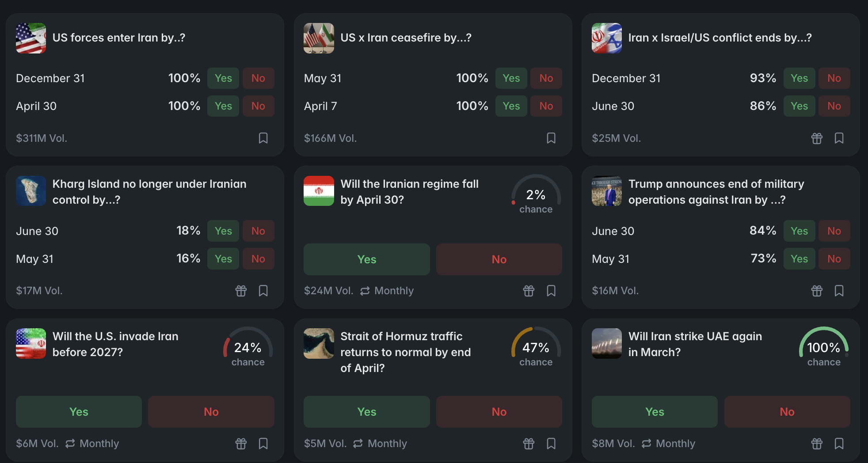Click No on the "Will Iran strike UAE again in March?" market
This screenshot has height=463, width=868.
pyautogui.click(x=787, y=412)
